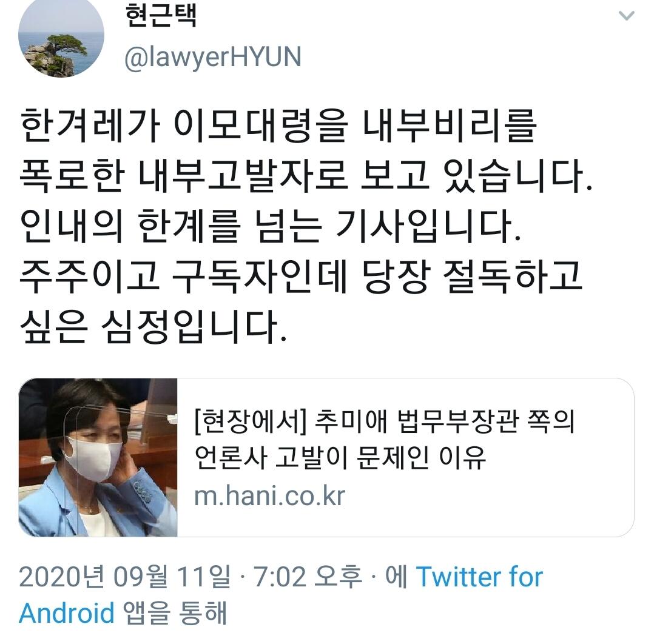Open the tweet options chevron menu
654x644 pixels.
point(626,16)
